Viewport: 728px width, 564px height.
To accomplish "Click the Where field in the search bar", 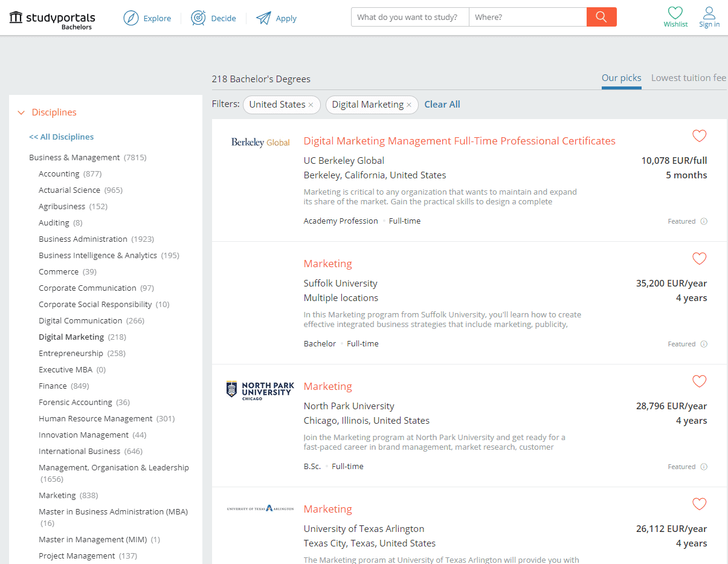I will coord(526,17).
